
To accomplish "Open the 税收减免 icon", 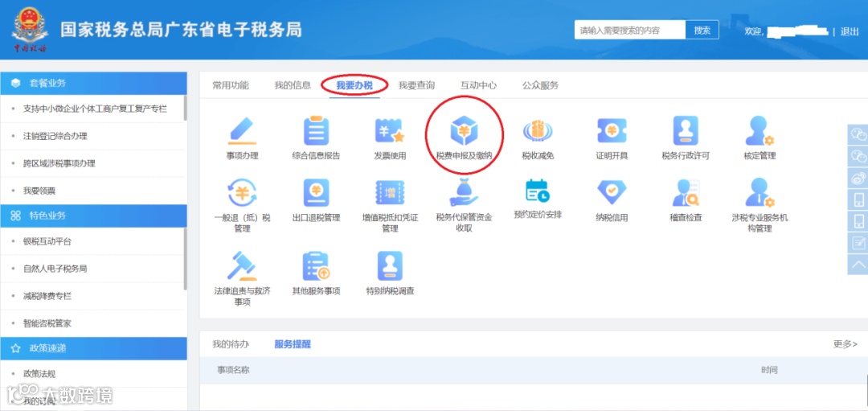I will (x=538, y=131).
